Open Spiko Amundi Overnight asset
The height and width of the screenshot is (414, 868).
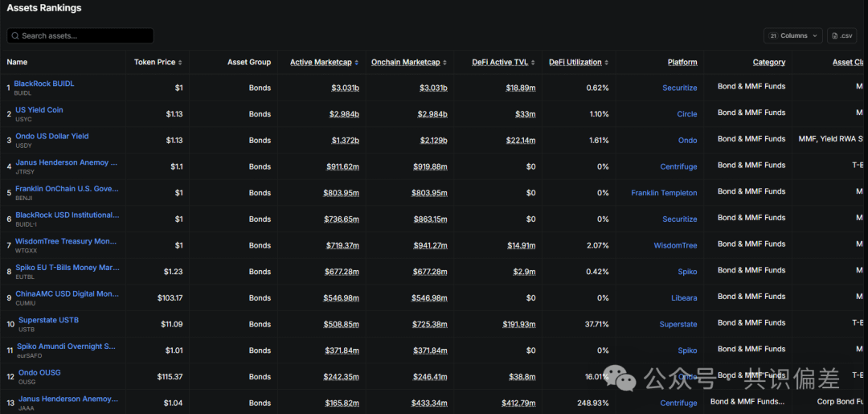pyautogui.click(x=67, y=346)
